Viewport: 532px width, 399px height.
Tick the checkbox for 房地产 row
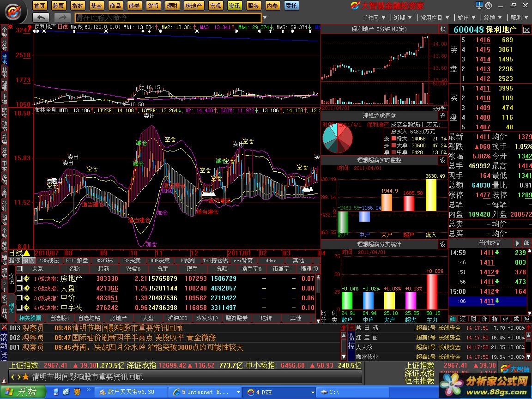pyautogui.click(x=19, y=278)
